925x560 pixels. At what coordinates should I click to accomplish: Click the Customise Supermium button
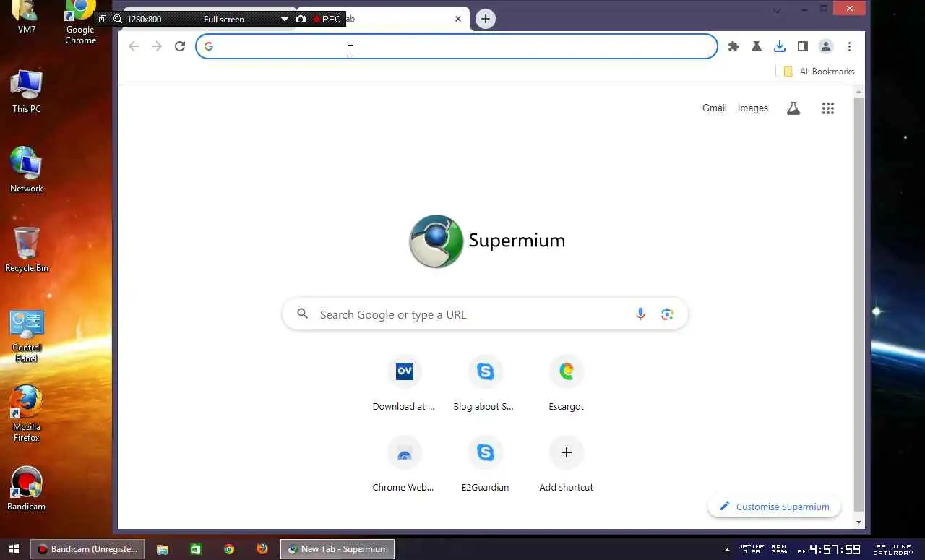coord(774,507)
